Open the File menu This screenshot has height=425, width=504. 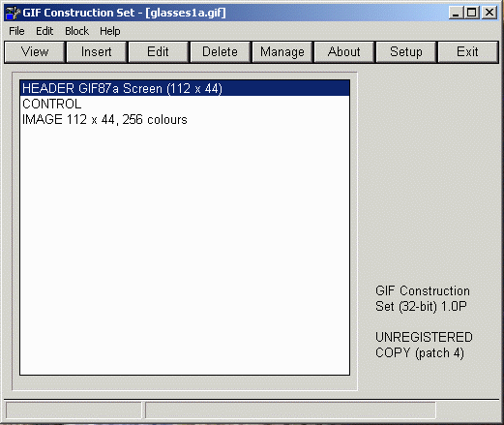coord(16,31)
